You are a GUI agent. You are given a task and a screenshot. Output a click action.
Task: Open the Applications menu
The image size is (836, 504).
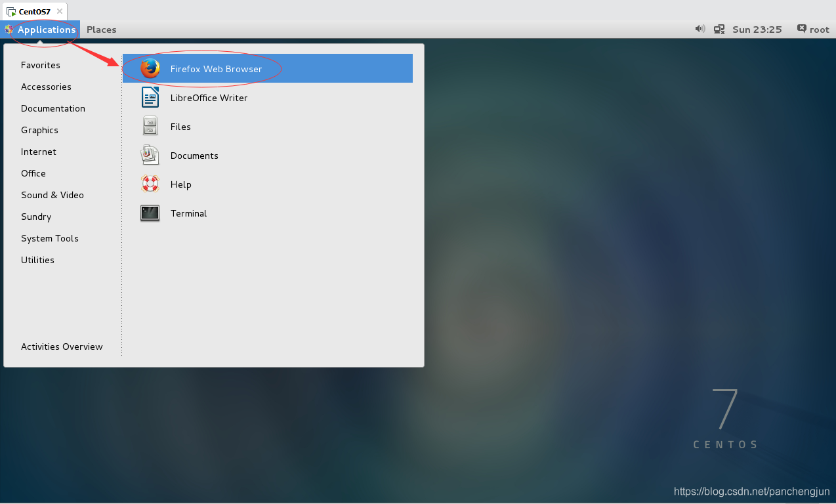pos(47,30)
